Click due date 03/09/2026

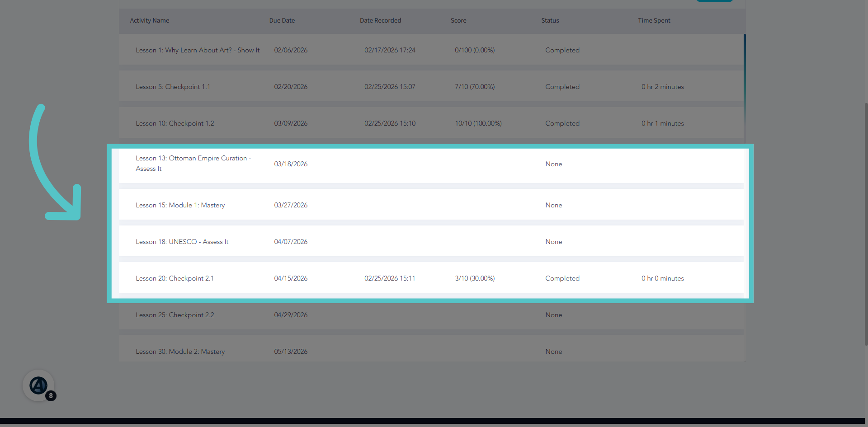click(291, 123)
